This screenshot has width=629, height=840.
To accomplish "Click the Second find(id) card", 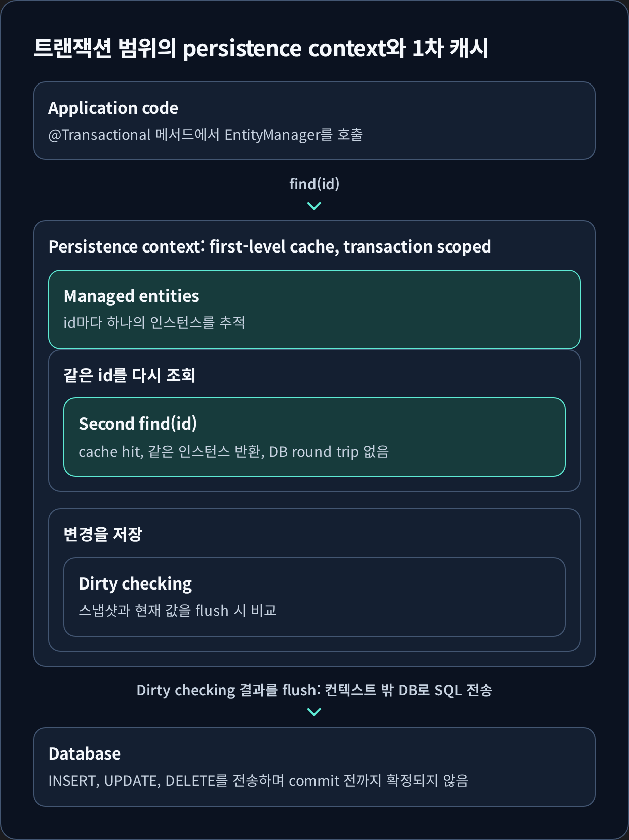I will click(314, 437).
